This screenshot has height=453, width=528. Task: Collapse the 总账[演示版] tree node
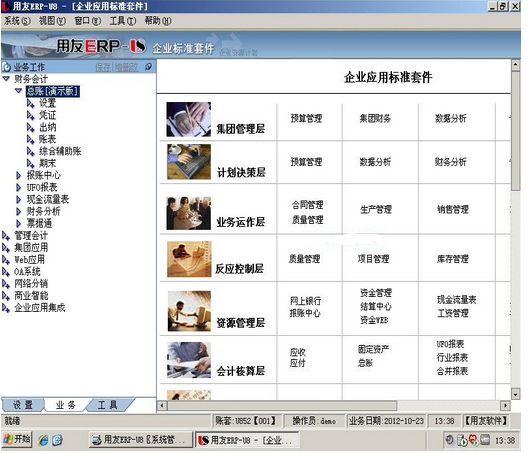click(18, 91)
